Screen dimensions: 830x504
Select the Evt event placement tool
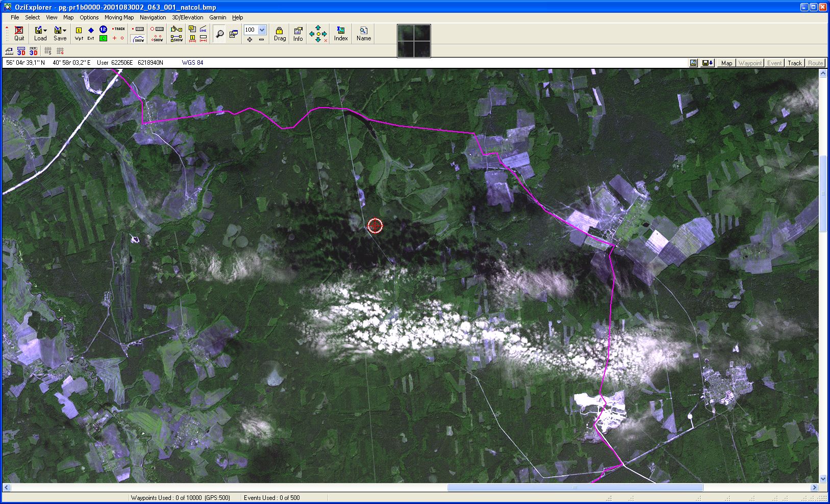pyautogui.click(x=91, y=34)
